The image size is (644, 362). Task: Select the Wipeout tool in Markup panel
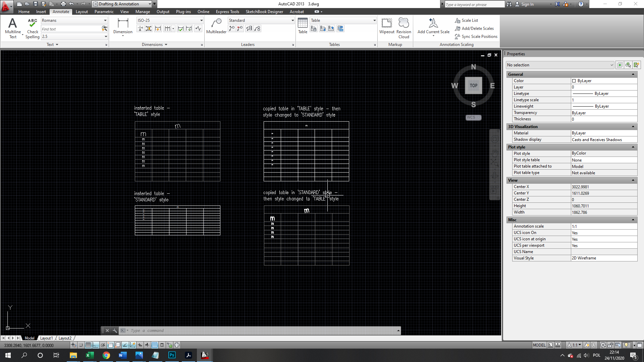pyautogui.click(x=387, y=25)
